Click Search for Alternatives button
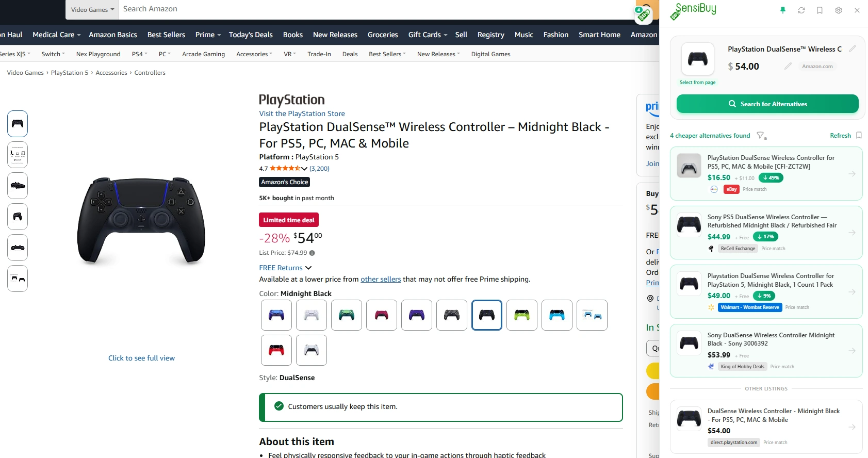Image resolution: width=868 pixels, height=458 pixels. [767, 104]
